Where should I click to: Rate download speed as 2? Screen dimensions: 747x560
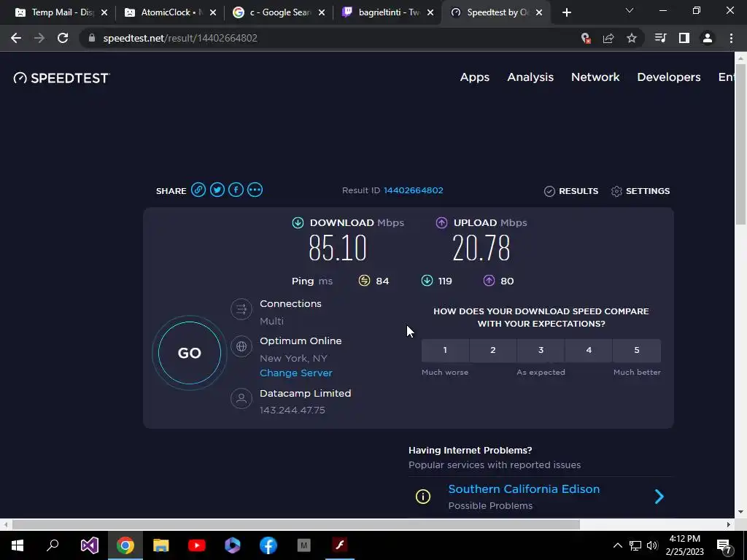[493, 351]
